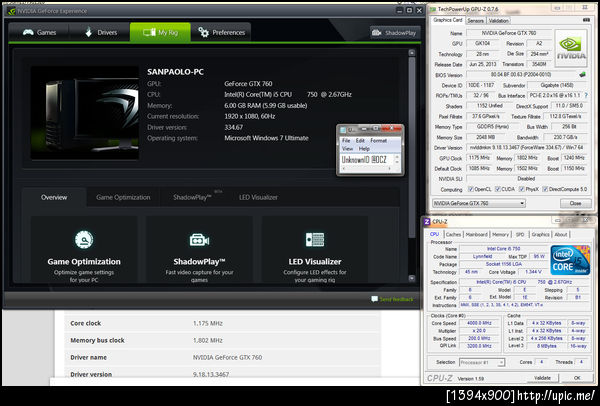Select the CPU tab in CPU-Z

tap(434, 234)
